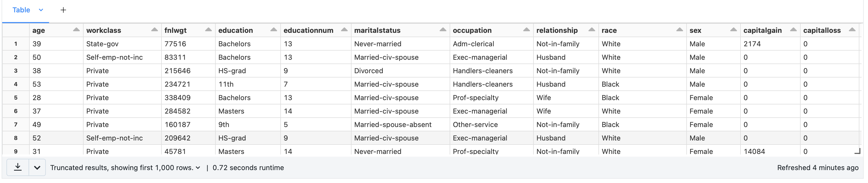868x183 pixels.
Task: Sort by age column arrow icon
Action: pyautogui.click(x=77, y=30)
